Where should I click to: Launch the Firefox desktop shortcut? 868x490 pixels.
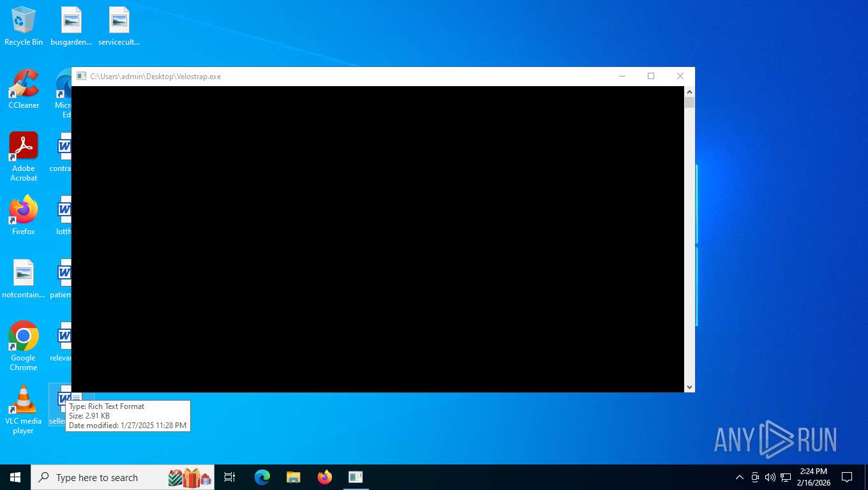click(24, 216)
